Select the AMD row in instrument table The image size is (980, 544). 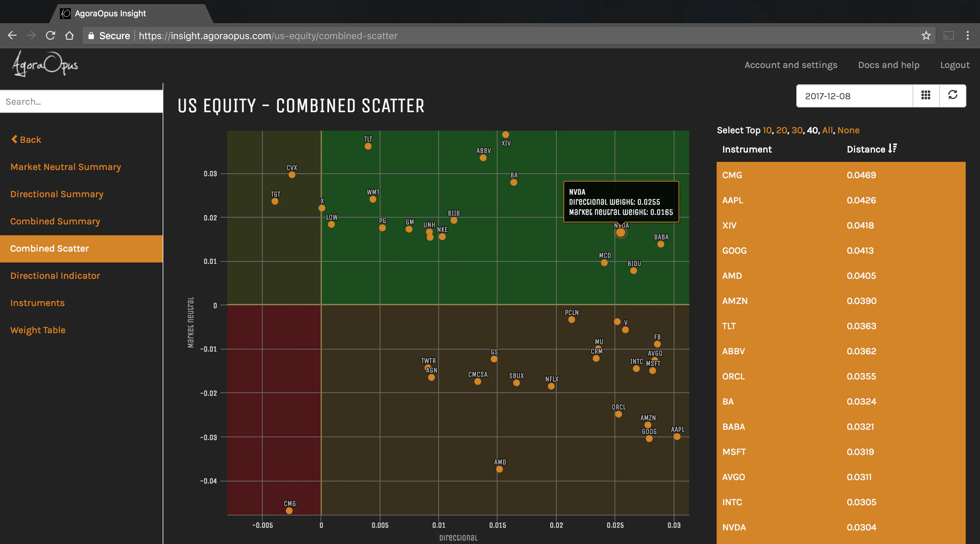point(841,276)
